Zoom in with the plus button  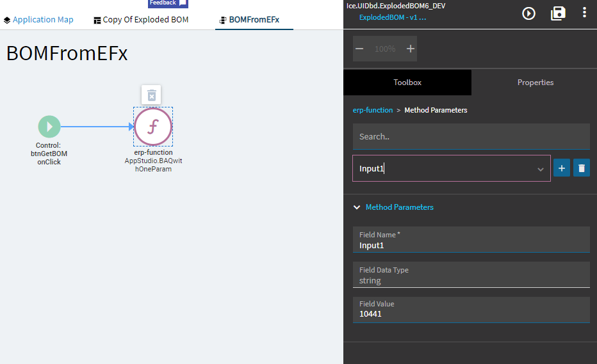point(410,49)
